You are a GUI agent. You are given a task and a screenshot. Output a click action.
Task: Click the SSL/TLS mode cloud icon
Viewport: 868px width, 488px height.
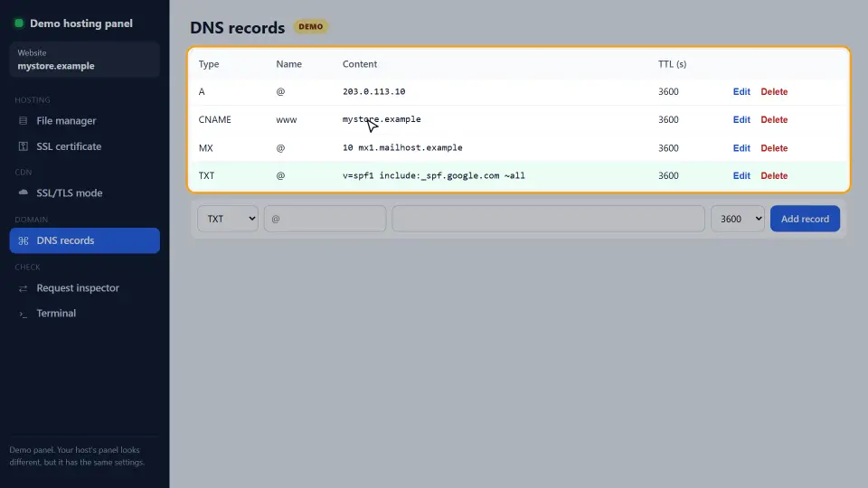point(24,192)
